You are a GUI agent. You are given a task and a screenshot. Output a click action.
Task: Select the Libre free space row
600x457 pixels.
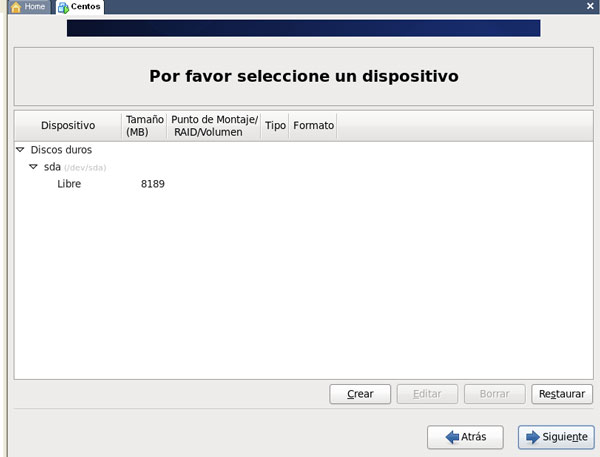point(69,184)
